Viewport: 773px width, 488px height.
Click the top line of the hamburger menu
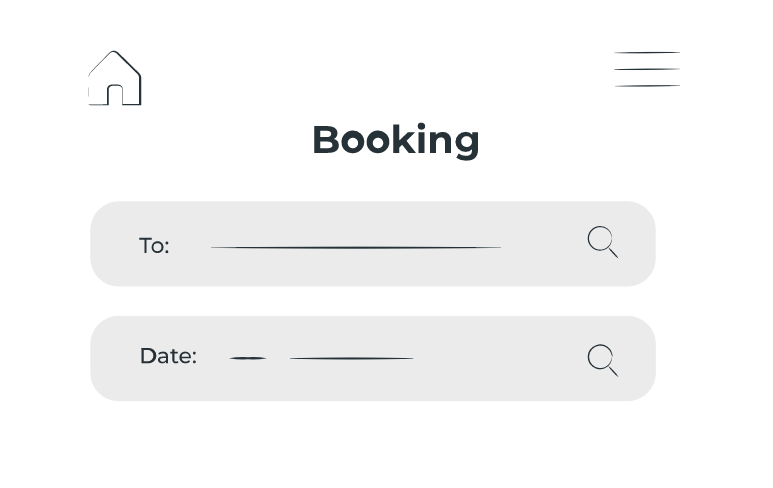(x=647, y=52)
